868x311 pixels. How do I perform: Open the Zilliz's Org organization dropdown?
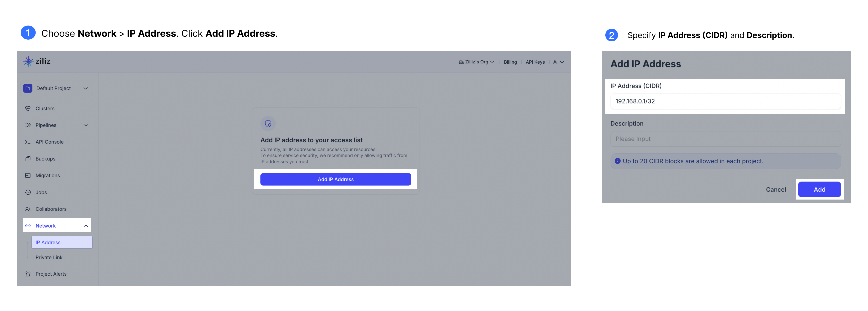coord(476,62)
